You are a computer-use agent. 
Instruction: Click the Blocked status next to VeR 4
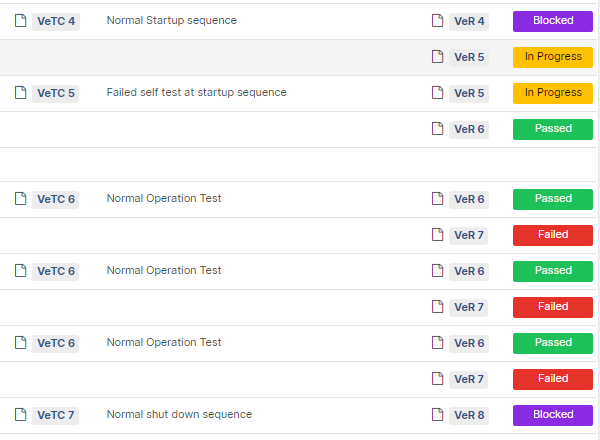click(553, 21)
